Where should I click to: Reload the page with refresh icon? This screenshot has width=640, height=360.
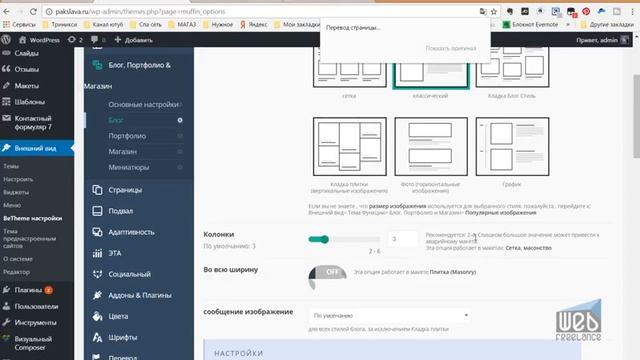point(33,11)
